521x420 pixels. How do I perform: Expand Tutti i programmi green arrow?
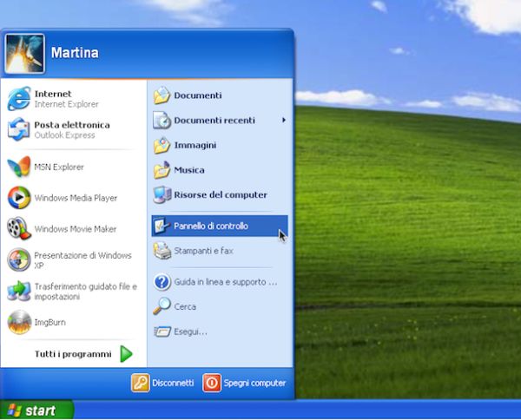click(127, 354)
